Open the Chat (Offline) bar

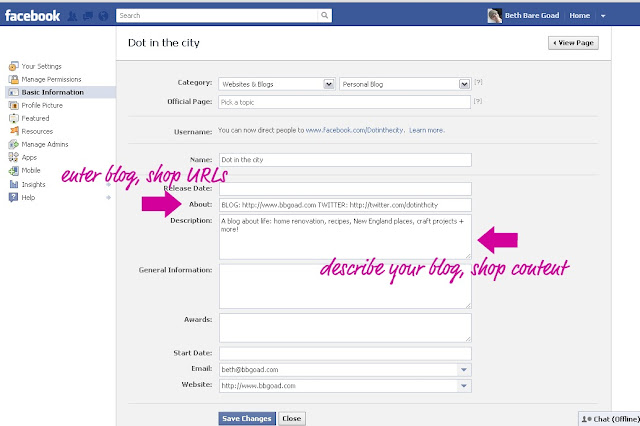[x=609, y=419]
